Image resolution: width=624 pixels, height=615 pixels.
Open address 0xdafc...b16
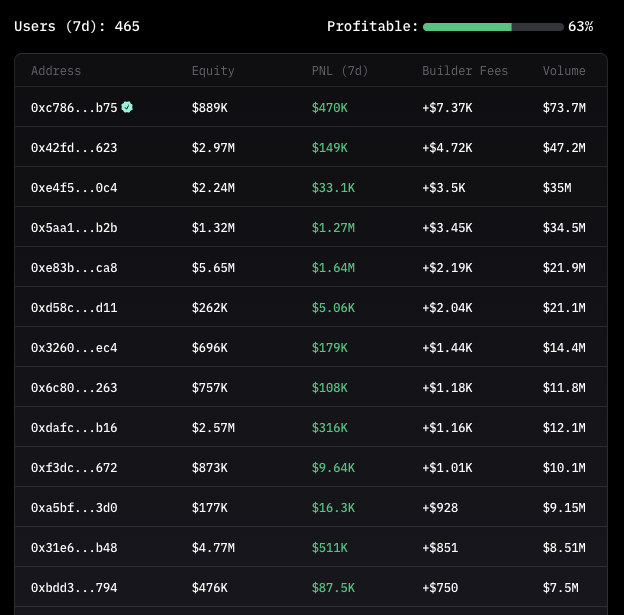74,428
